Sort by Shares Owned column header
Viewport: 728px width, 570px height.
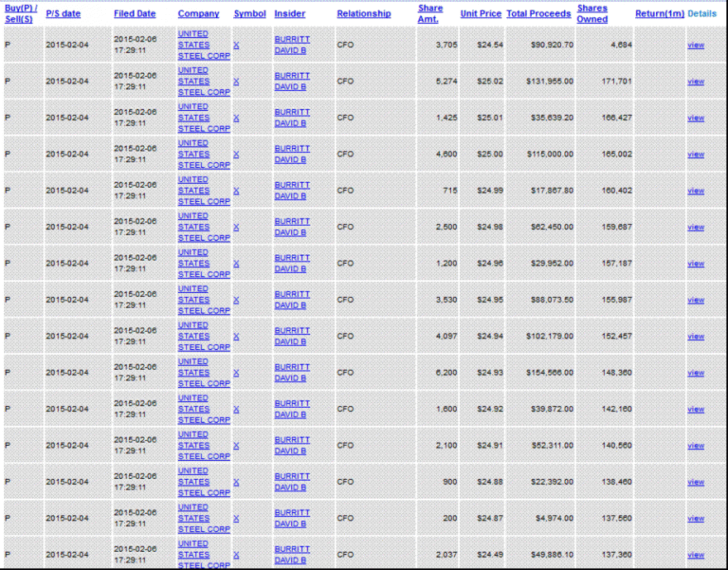(592, 14)
